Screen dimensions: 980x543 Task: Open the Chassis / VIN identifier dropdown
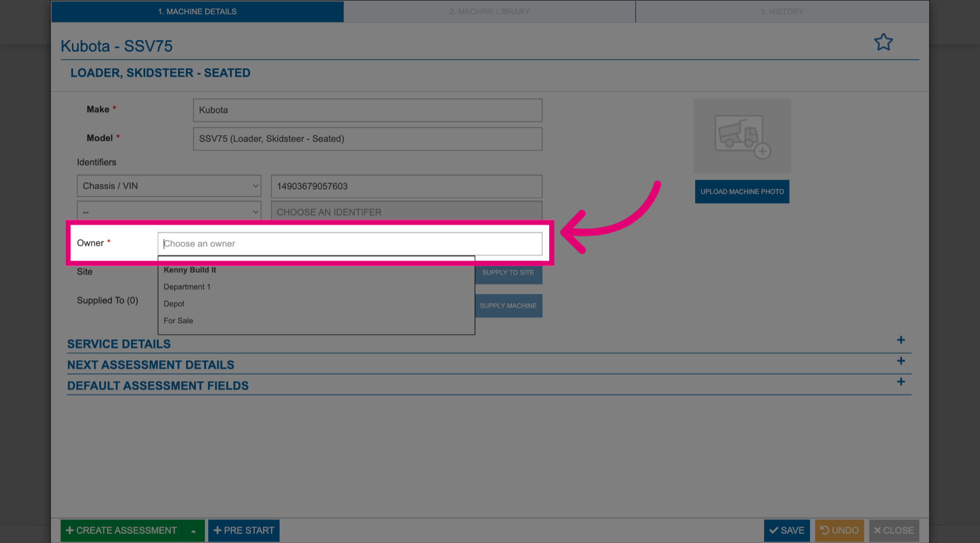(x=169, y=186)
